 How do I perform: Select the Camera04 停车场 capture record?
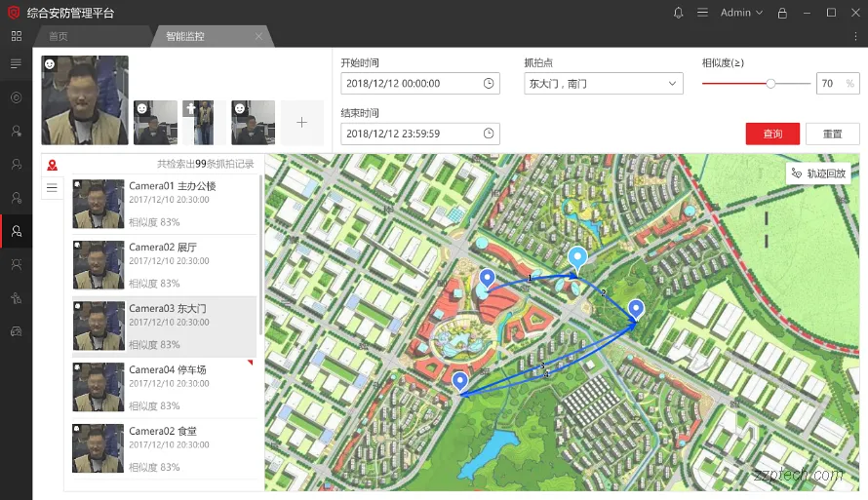tap(164, 388)
